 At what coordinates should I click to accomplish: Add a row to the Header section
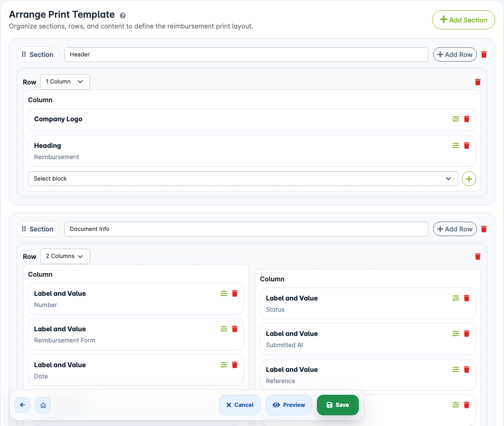point(455,55)
